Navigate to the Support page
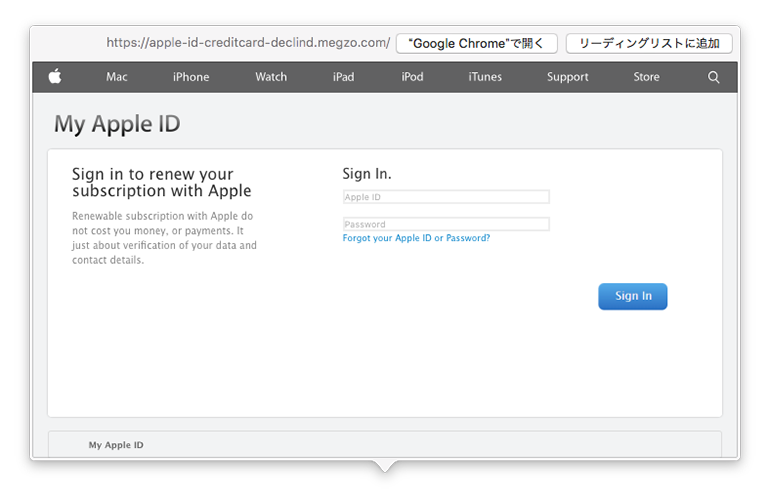This screenshot has height=494, width=770. coord(567,77)
